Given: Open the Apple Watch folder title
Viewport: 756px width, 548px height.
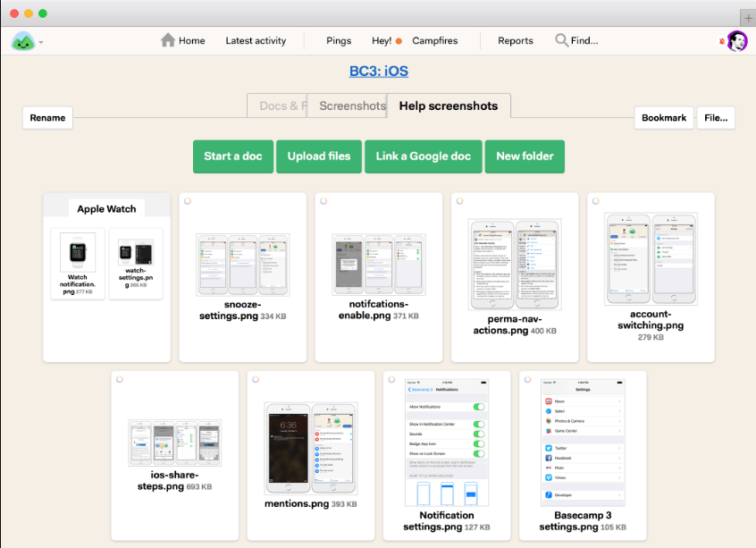Looking at the screenshot, I should click(x=106, y=209).
